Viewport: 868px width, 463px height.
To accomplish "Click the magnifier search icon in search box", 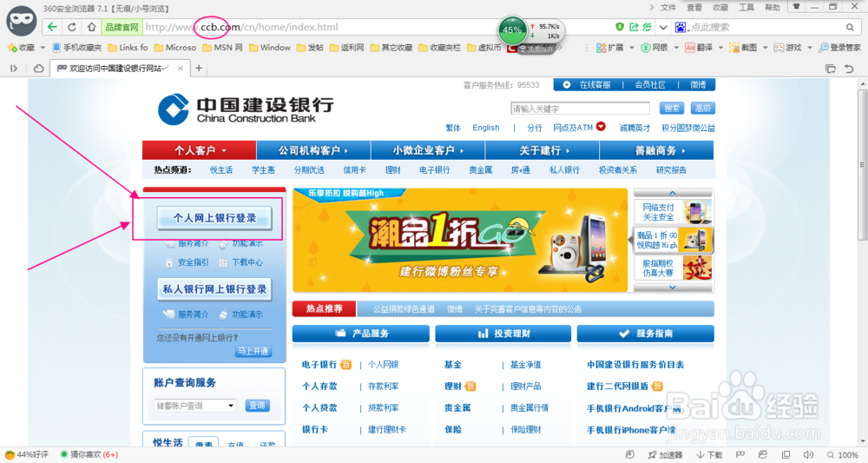I will 850,27.
